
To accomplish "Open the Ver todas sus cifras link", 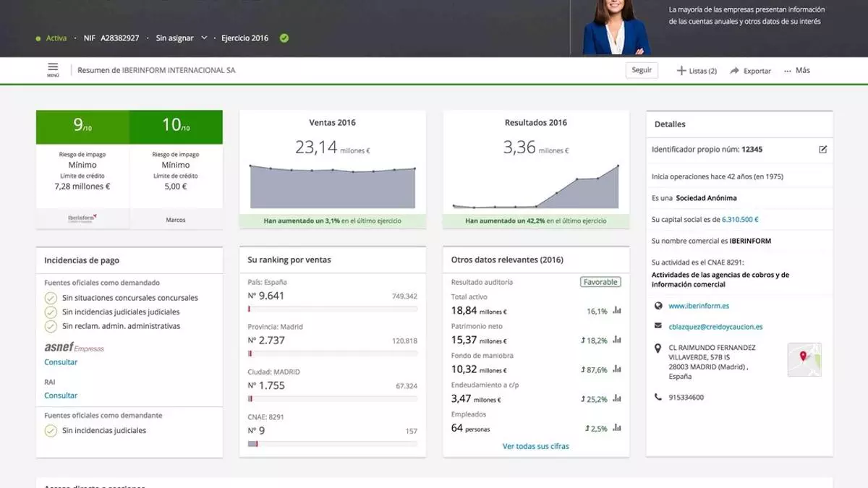I will (x=535, y=446).
